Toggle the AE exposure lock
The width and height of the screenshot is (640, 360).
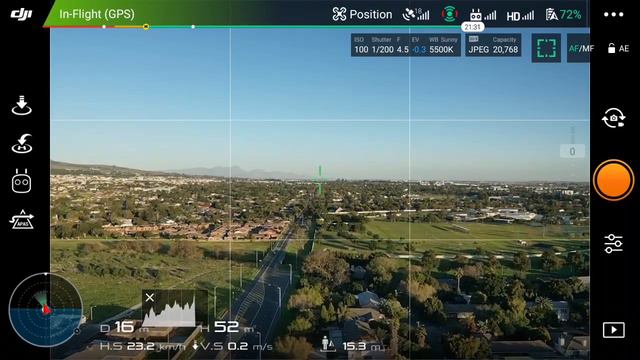tap(618, 49)
